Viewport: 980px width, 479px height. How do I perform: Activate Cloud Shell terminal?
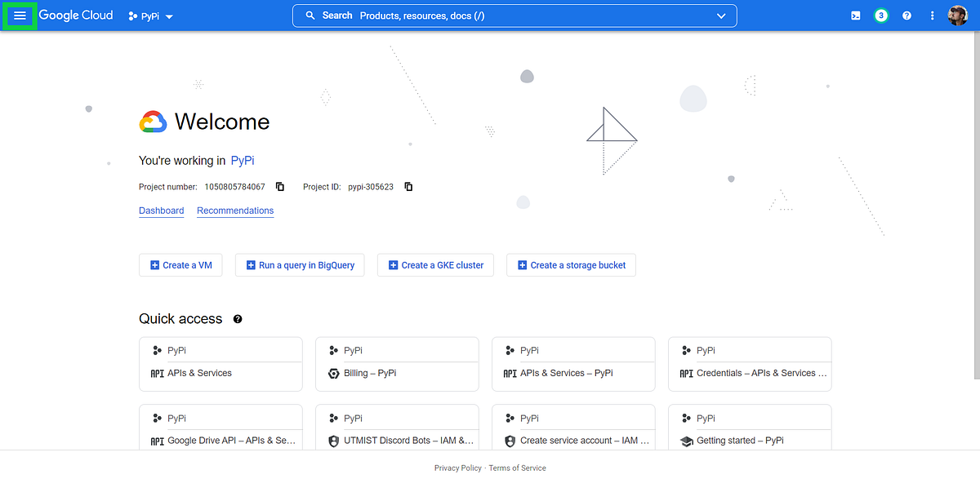point(855,16)
